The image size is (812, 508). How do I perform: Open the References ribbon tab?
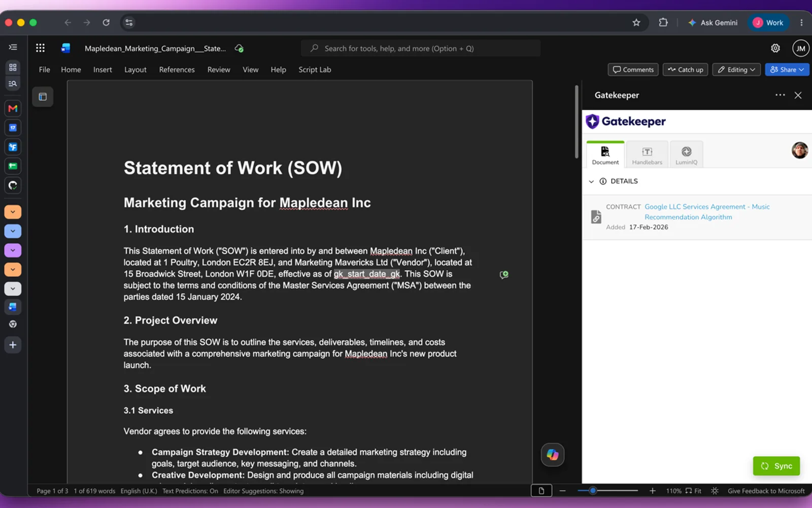[177, 70]
